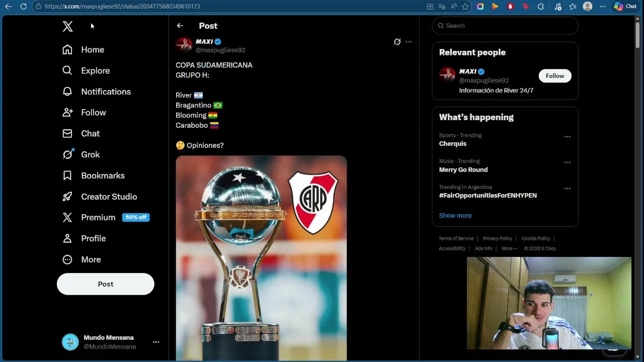The height and width of the screenshot is (362, 644).
Task: View site information padlock icon
Action: click(38, 7)
